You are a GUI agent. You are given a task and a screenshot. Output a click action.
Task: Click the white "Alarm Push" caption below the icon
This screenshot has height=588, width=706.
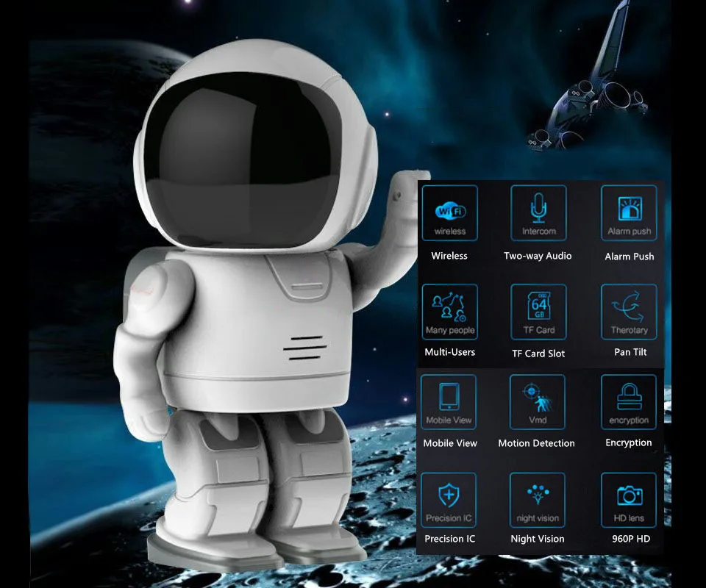pyautogui.click(x=630, y=257)
